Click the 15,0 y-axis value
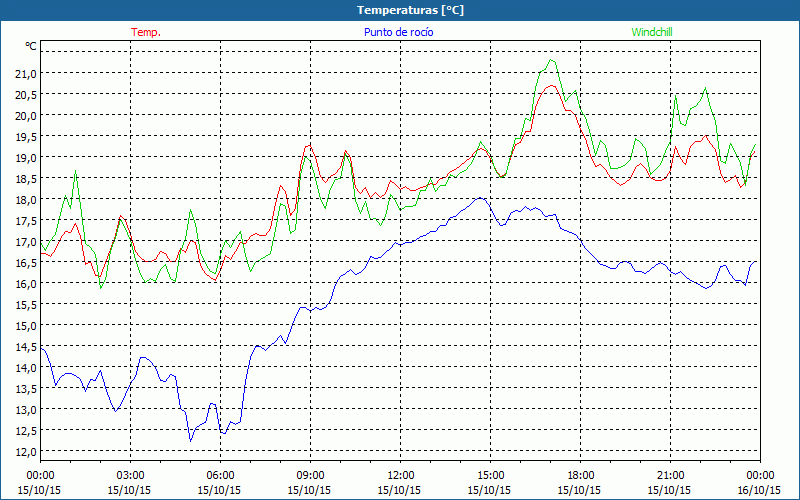Viewport: 800px width, 500px height. click(x=26, y=325)
